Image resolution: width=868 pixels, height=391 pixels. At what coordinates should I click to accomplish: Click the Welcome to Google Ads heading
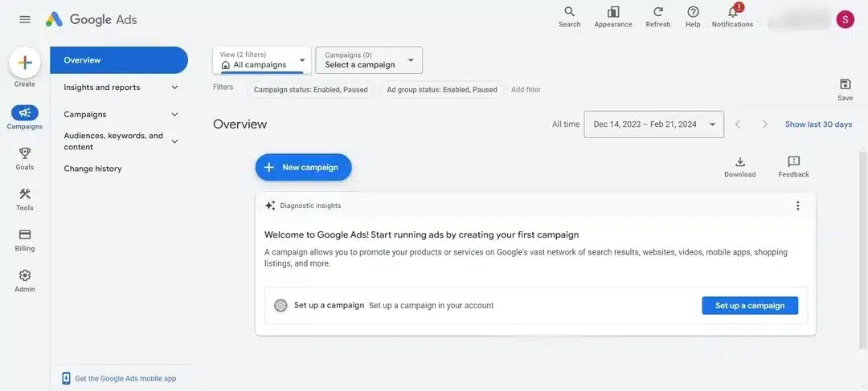(421, 234)
